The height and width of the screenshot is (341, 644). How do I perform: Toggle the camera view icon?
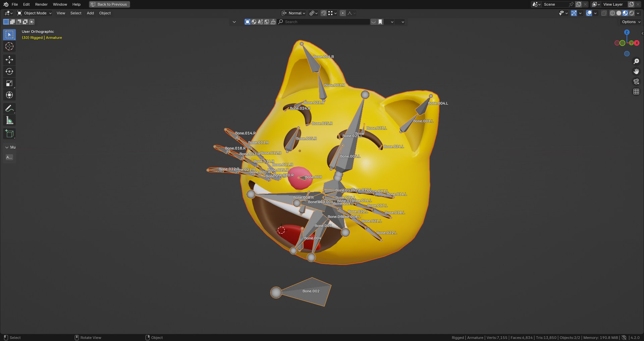click(x=636, y=81)
